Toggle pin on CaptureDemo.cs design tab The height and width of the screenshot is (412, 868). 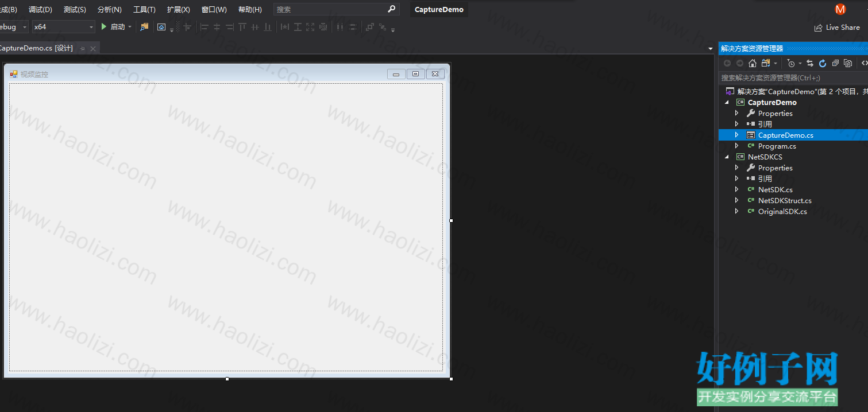click(83, 49)
